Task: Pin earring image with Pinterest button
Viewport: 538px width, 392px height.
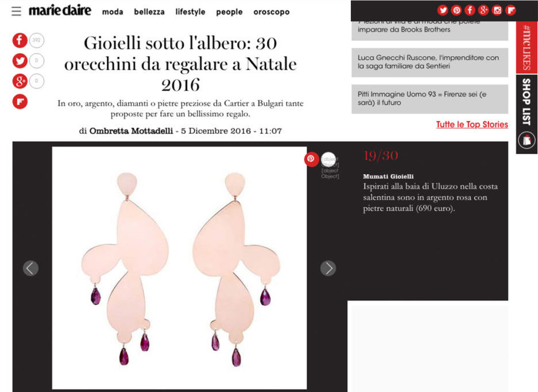Action: pyautogui.click(x=311, y=159)
